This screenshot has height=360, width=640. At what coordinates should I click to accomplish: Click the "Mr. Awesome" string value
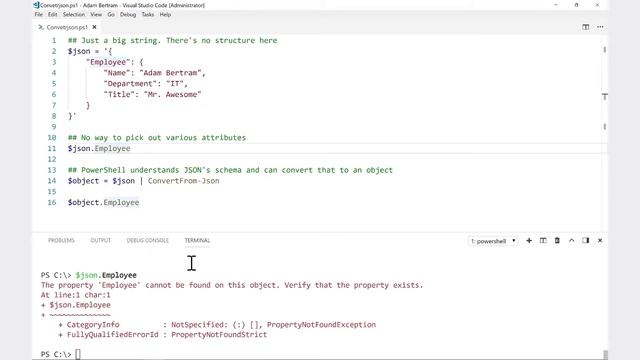pos(173,94)
